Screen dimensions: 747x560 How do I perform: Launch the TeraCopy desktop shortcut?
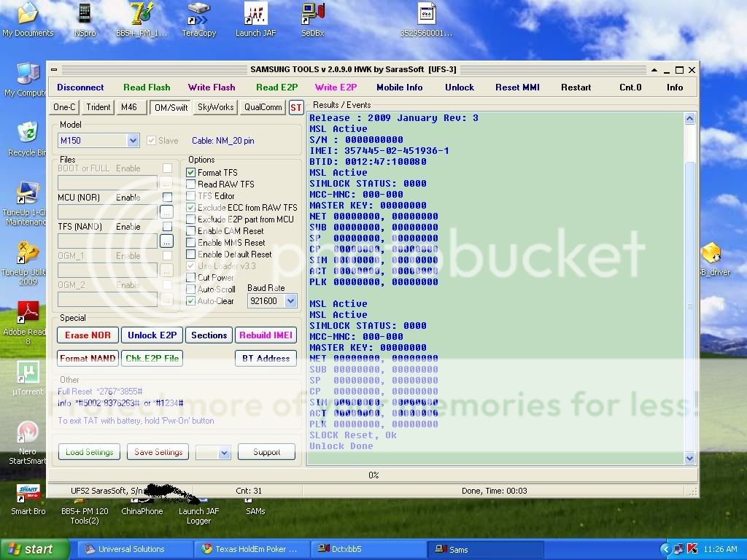click(198, 19)
